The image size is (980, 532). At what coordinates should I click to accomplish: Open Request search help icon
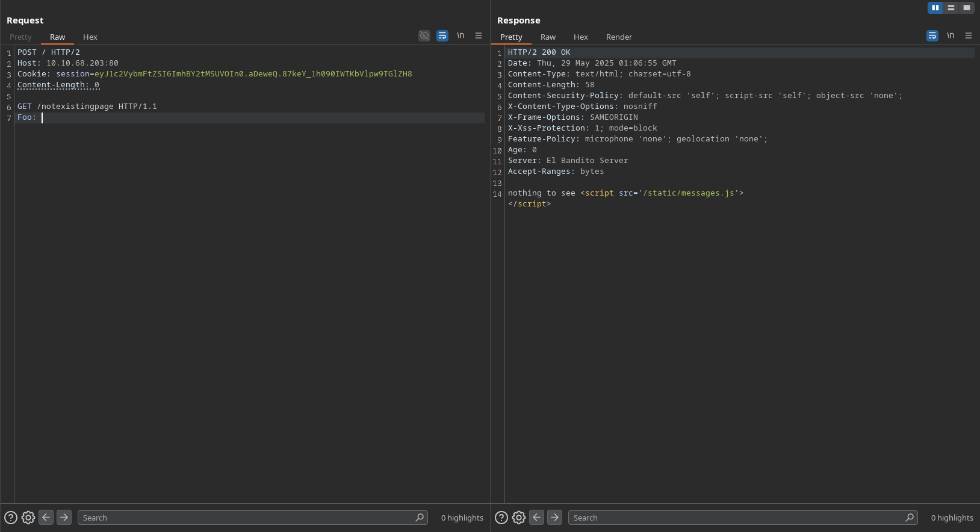(11, 518)
